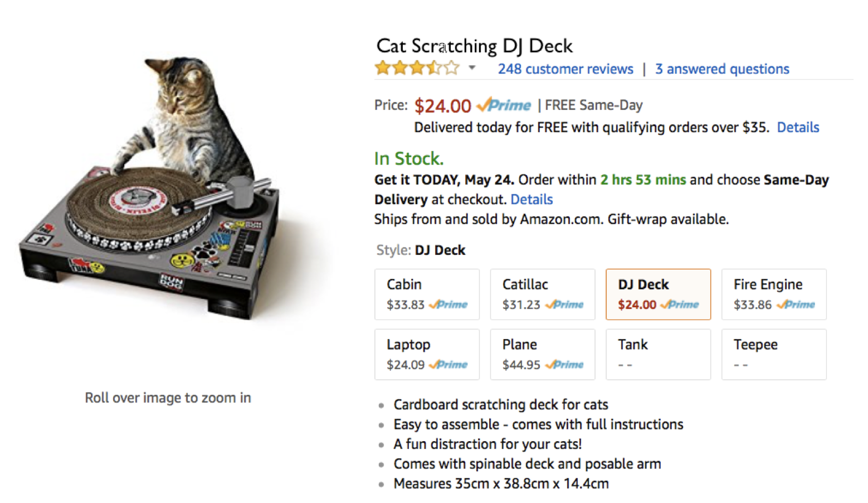Click Details after Same-Day Delivery checkout text
Viewport: 868px width, 503px height.
coord(531,199)
